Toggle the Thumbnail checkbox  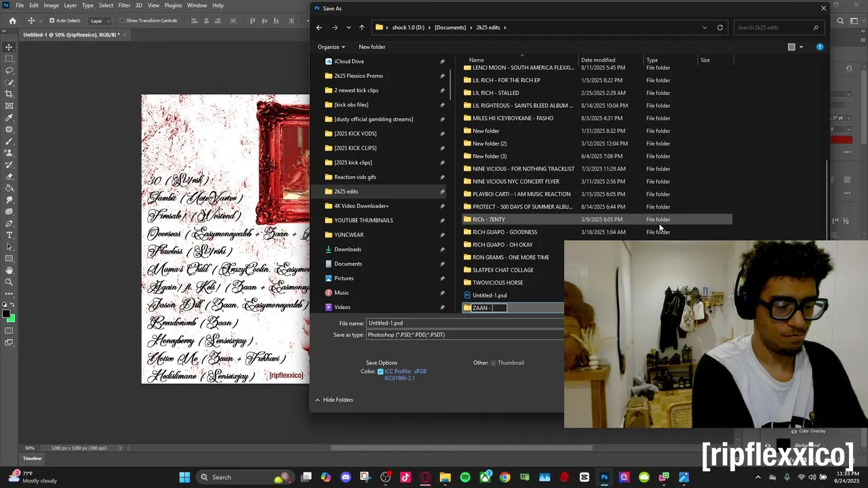494,363
